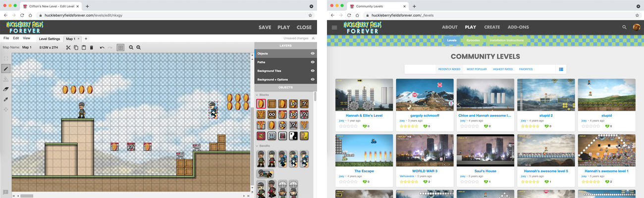Image resolution: width=644 pixels, height=198 pixels.
Task: Open the hamburger menu on Community Levels page
Action: pos(334,27)
